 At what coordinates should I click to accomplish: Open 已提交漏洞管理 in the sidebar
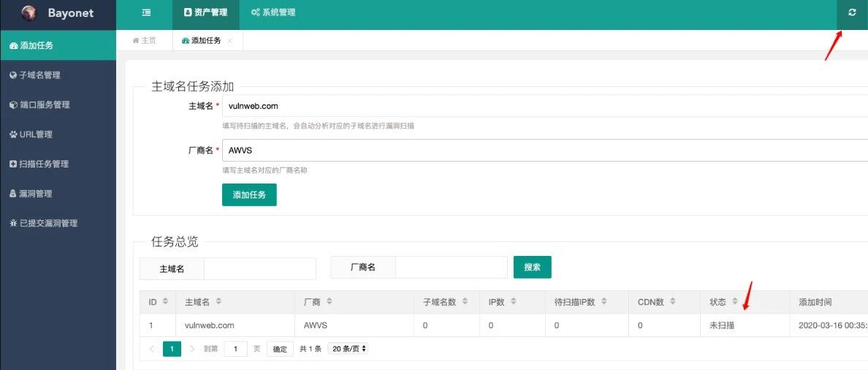tap(58, 223)
